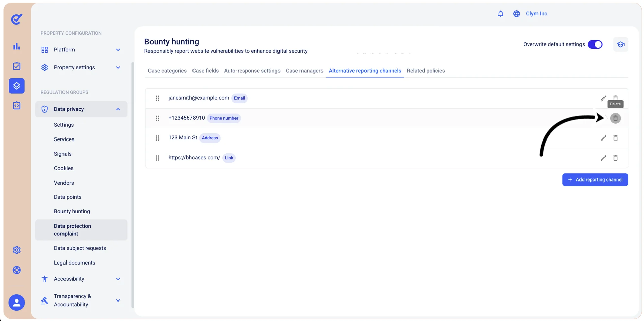Switch to the Case categories tab
644x321 pixels.
coord(167,71)
